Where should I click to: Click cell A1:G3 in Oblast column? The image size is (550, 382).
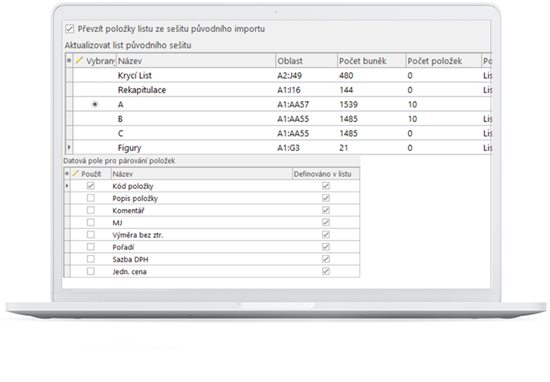tap(288, 148)
